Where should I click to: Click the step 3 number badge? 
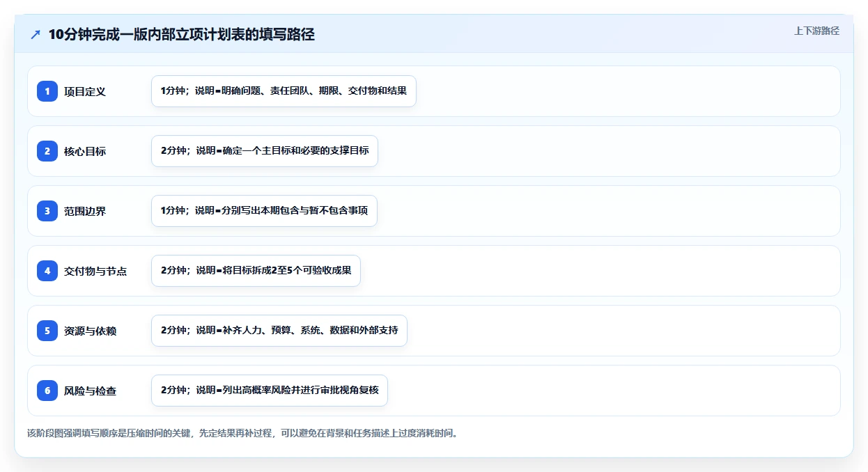coord(47,211)
